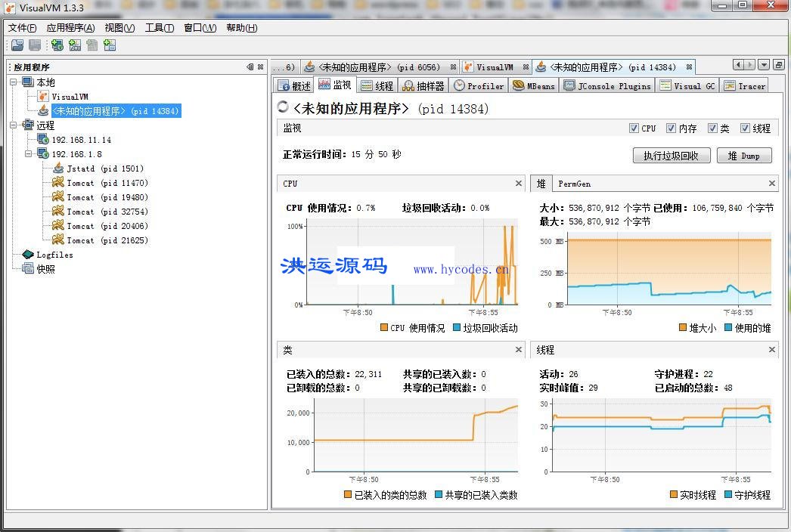Click the orange CPU 使用情况 legend swatch
Screen dimensions: 791x532
click(x=384, y=327)
